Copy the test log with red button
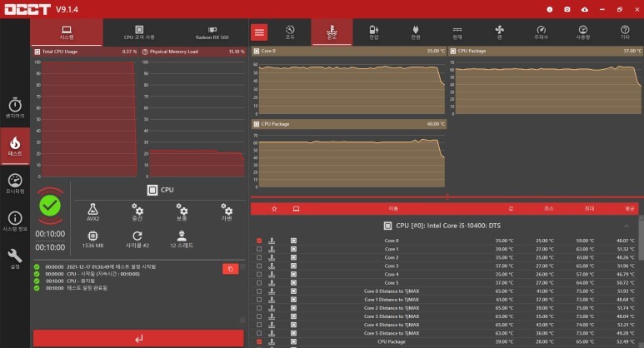This screenshot has width=644, height=348. coord(230,268)
